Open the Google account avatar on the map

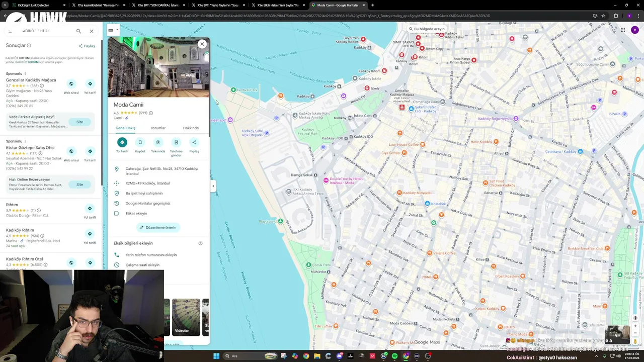[634, 30]
